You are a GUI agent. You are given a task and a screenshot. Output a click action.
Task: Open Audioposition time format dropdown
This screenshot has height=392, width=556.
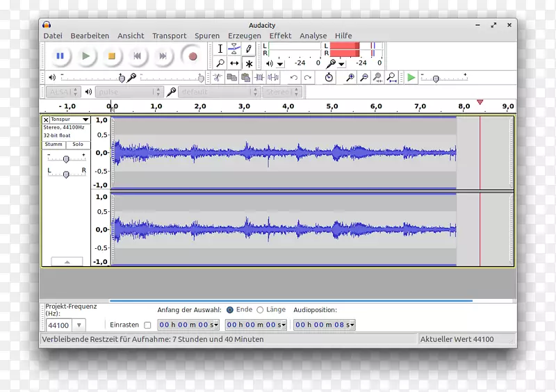point(352,325)
